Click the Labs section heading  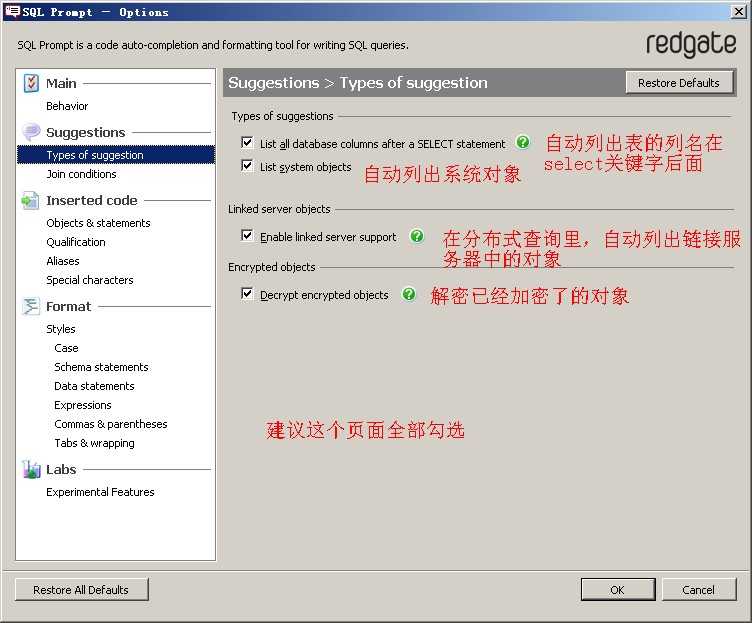pyautogui.click(x=61, y=470)
